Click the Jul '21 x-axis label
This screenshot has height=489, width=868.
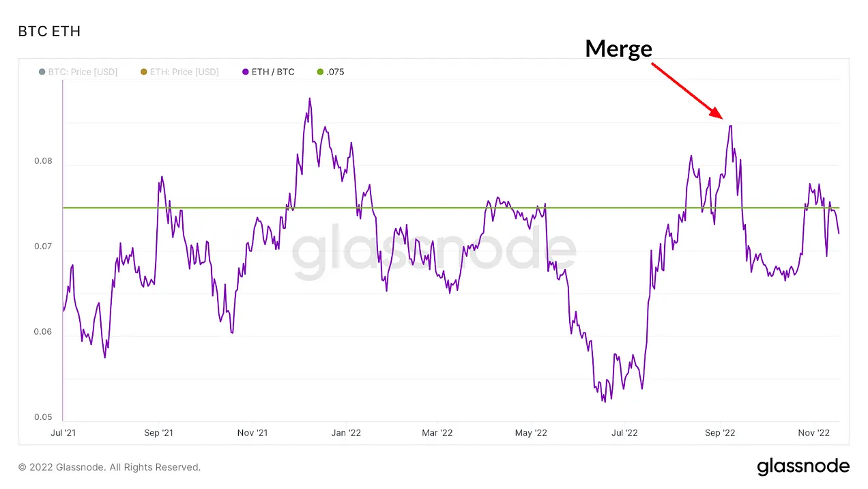tap(63, 432)
